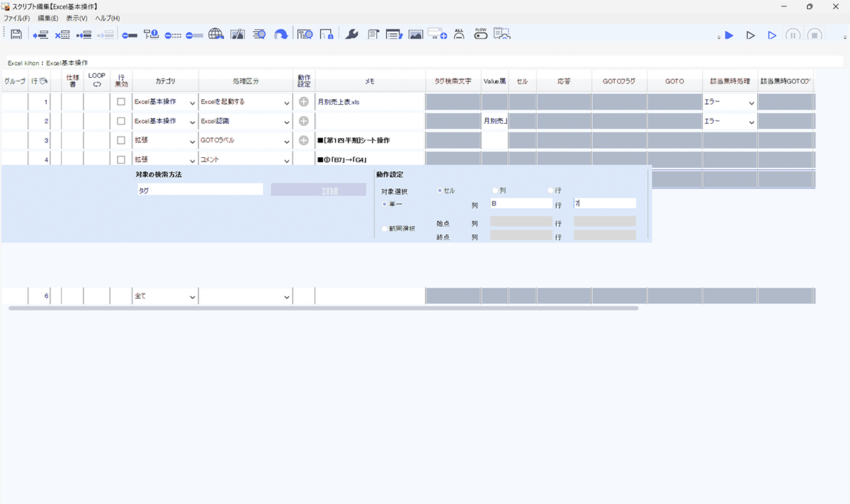Click the 処理区分 column header
850x504 pixels.
coord(245,81)
